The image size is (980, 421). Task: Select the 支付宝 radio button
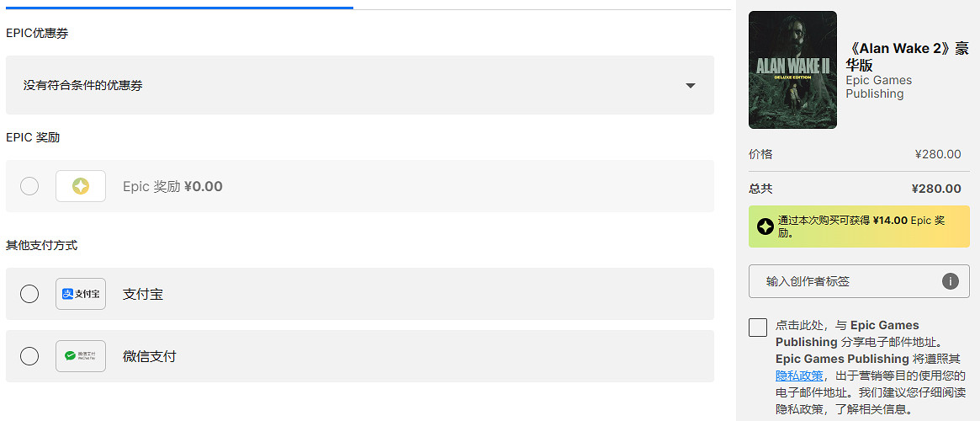[29, 294]
